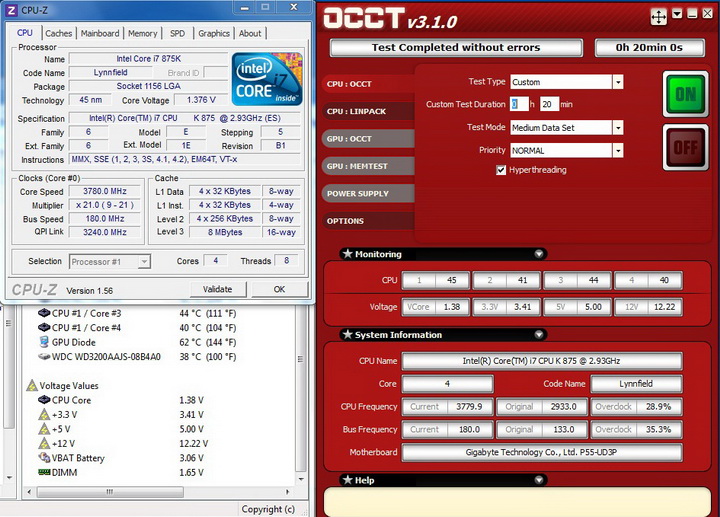
Task: Start the test with the green ON button
Action: click(x=685, y=94)
